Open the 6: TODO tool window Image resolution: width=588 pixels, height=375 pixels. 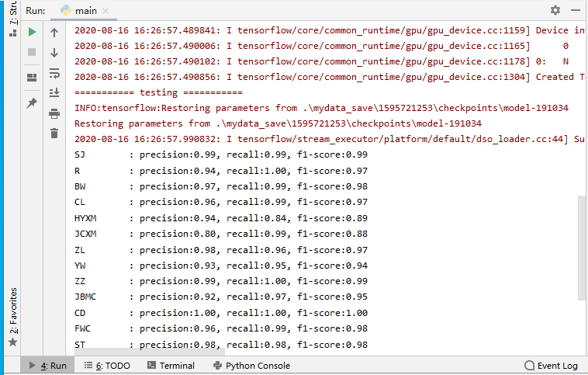pos(107,366)
